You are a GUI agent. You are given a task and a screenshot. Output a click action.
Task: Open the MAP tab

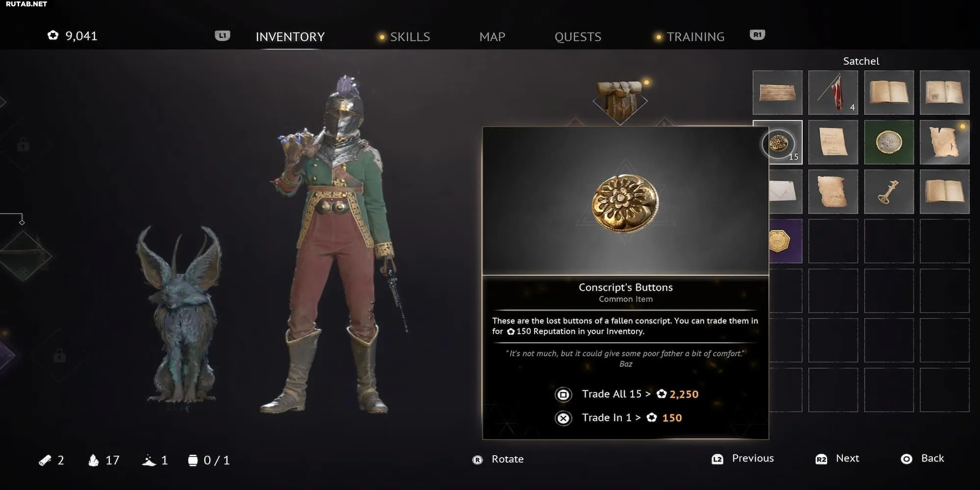pos(492,37)
